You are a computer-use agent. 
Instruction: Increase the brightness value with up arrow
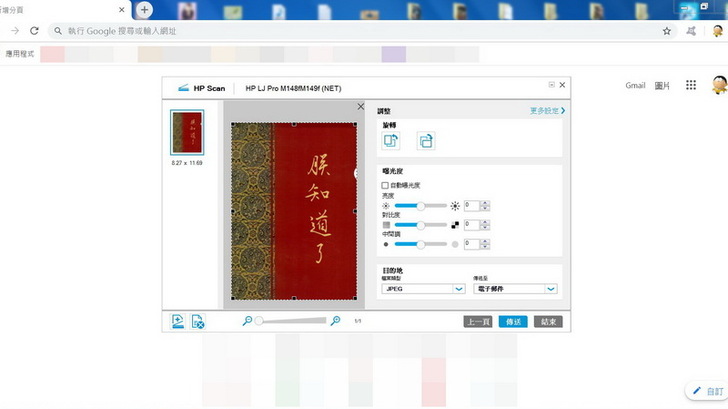(x=485, y=203)
